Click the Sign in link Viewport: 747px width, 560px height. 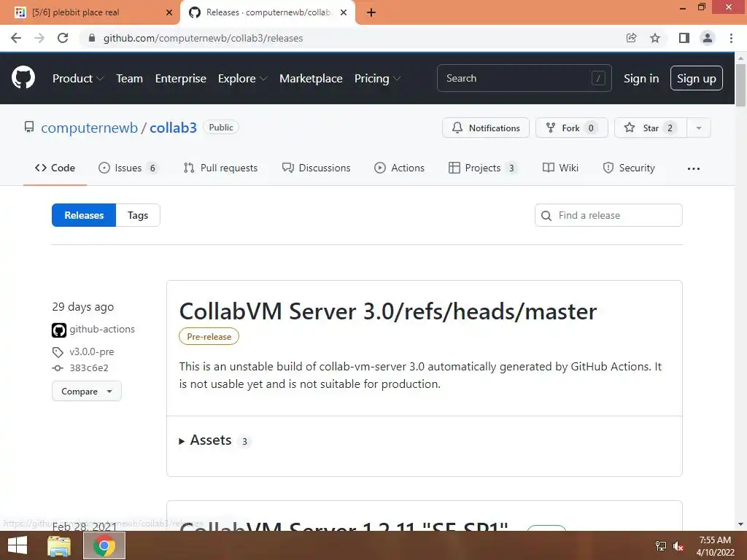pyautogui.click(x=641, y=79)
